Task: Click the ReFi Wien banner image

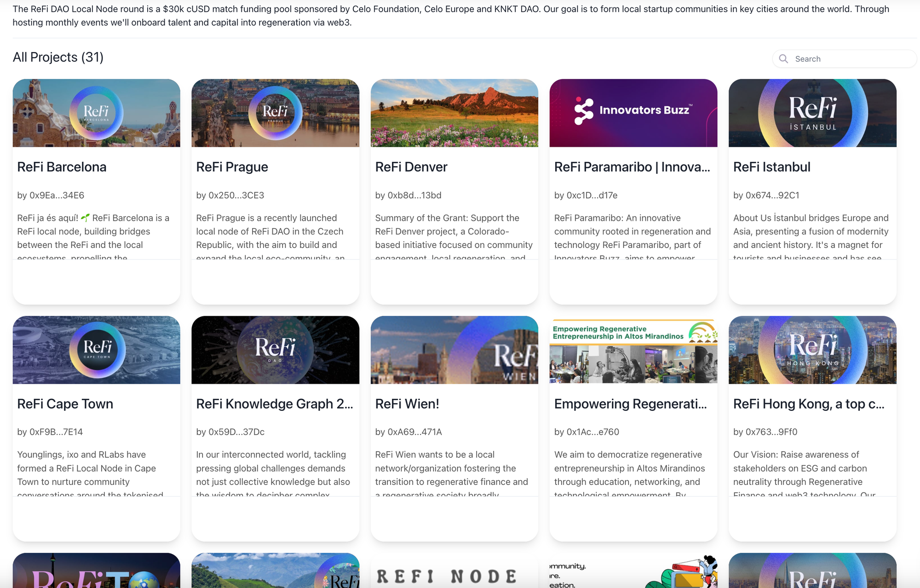Action: pyautogui.click(x=454, y=350)
